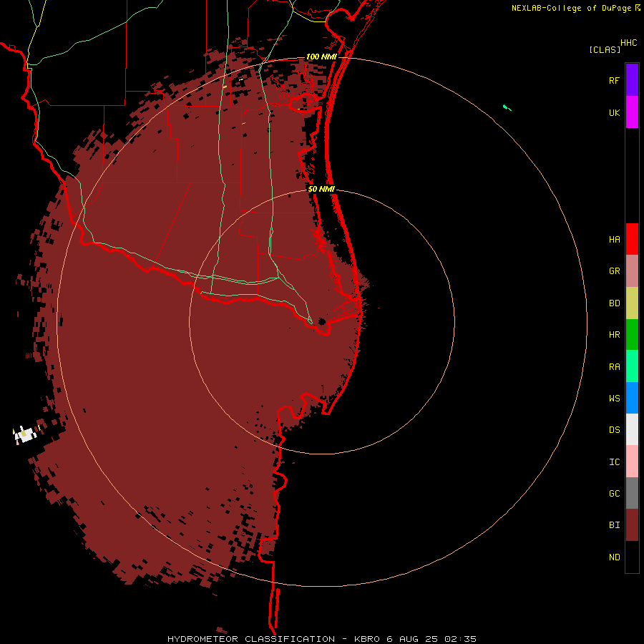Click the RF purple legend swatch
The width and height of the screenshot is (644, 644).
pos(632,80)
